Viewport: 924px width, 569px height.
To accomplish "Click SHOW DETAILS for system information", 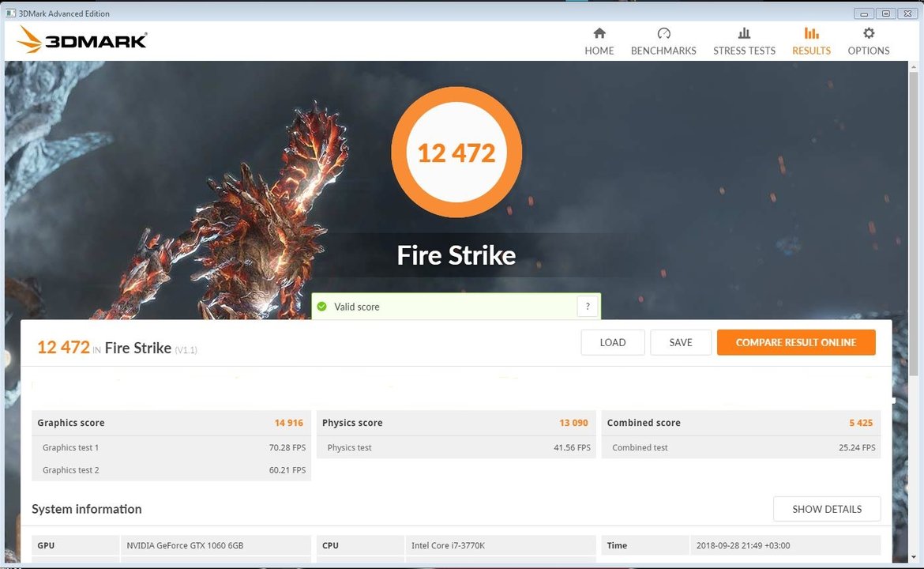I will click(827, 509).
